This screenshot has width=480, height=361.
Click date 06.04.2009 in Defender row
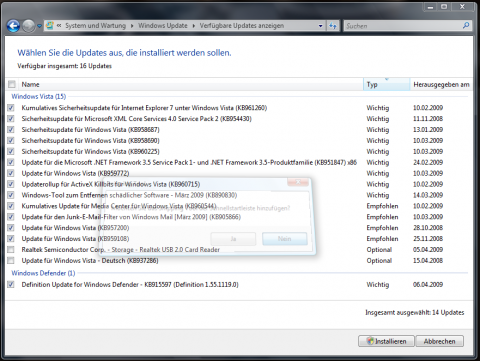(428, 284)
